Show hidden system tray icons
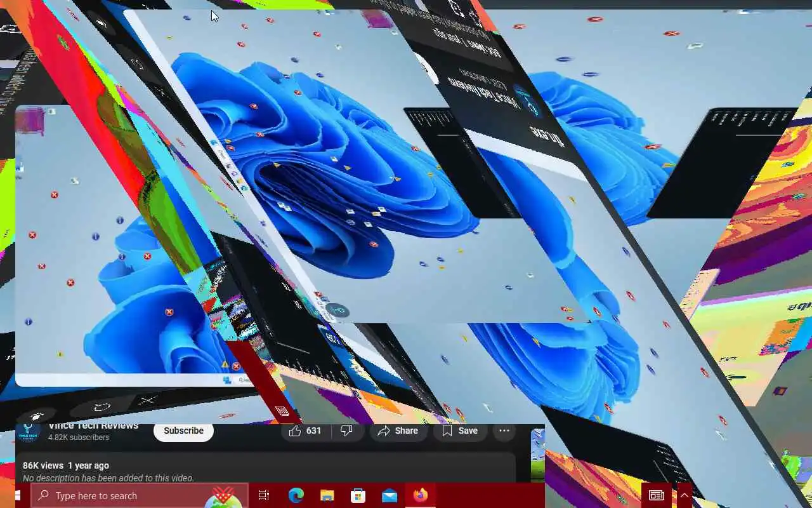 [x=684, y=495]
